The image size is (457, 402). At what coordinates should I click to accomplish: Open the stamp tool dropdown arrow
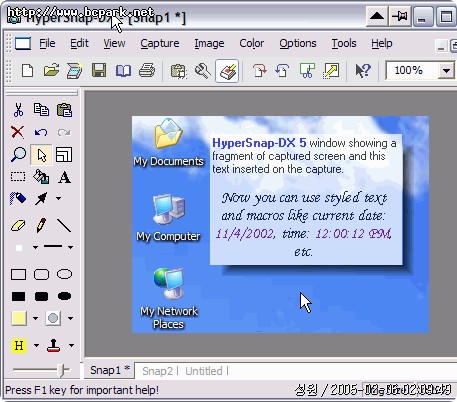(x=71, y=345)
